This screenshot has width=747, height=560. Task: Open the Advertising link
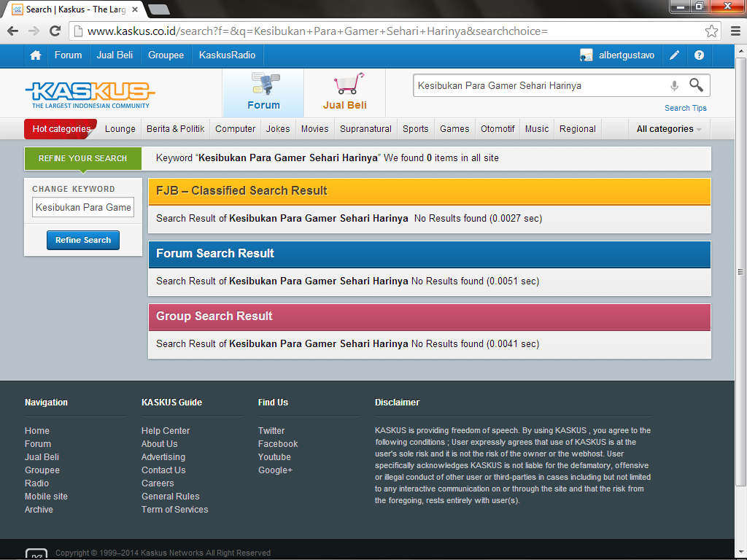point(163,457)
